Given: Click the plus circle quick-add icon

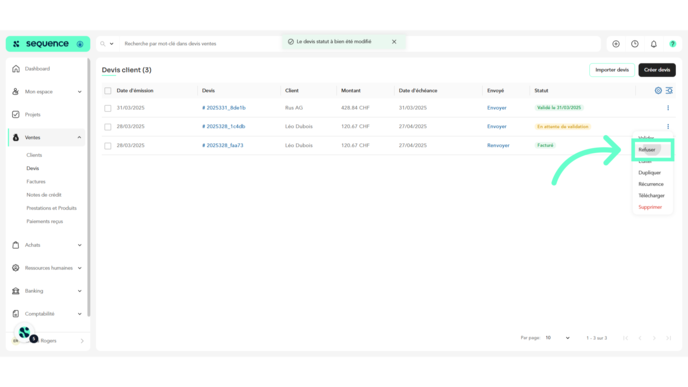Looking at the screenshot, I should 616,44.
